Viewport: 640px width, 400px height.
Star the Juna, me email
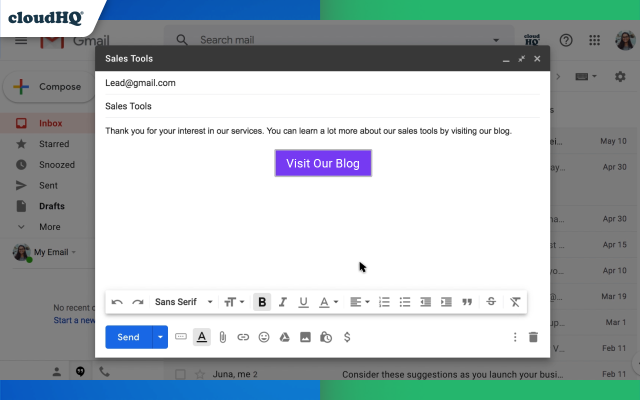[x=200, y=374]
